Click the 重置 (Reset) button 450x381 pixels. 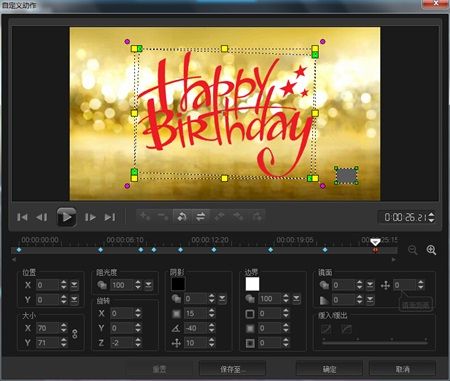(159, 369)
